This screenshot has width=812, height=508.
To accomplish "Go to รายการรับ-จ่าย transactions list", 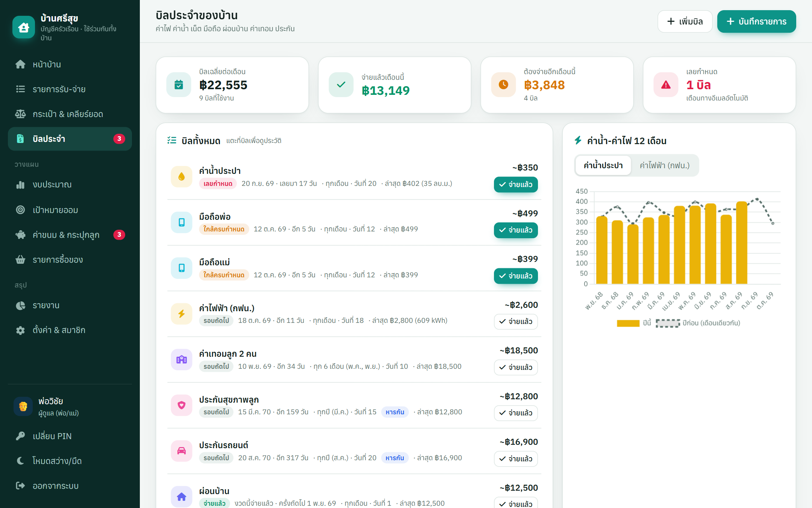I will tap(70, 89).
